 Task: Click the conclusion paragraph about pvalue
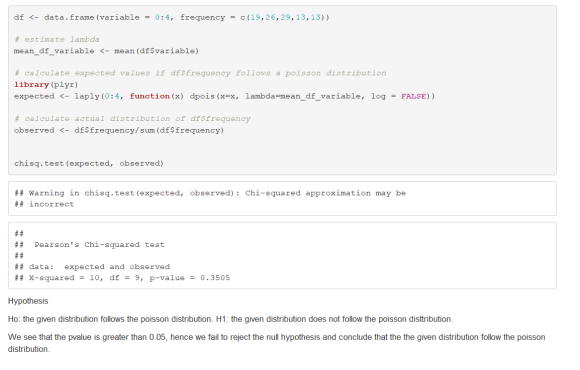[x=277, y=343]
